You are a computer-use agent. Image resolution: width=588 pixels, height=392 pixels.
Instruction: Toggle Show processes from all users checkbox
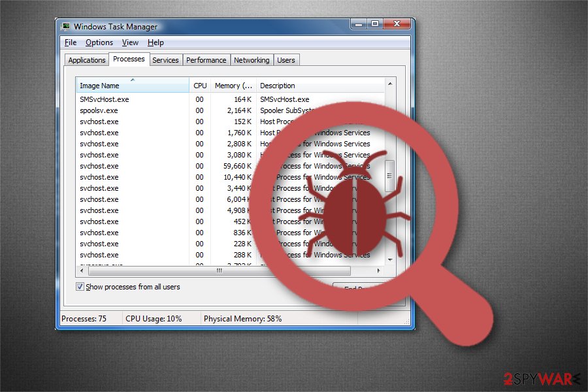(80, 287)
